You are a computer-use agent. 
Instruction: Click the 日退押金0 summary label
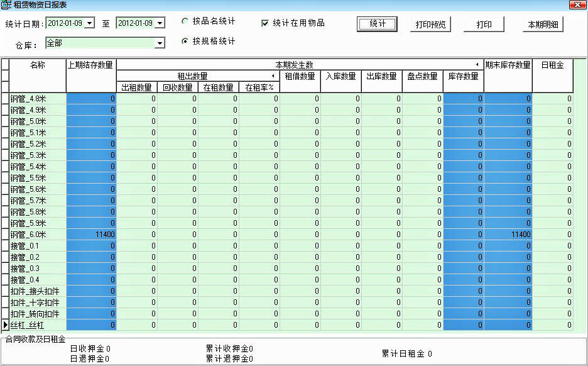[x=90, y=358]
